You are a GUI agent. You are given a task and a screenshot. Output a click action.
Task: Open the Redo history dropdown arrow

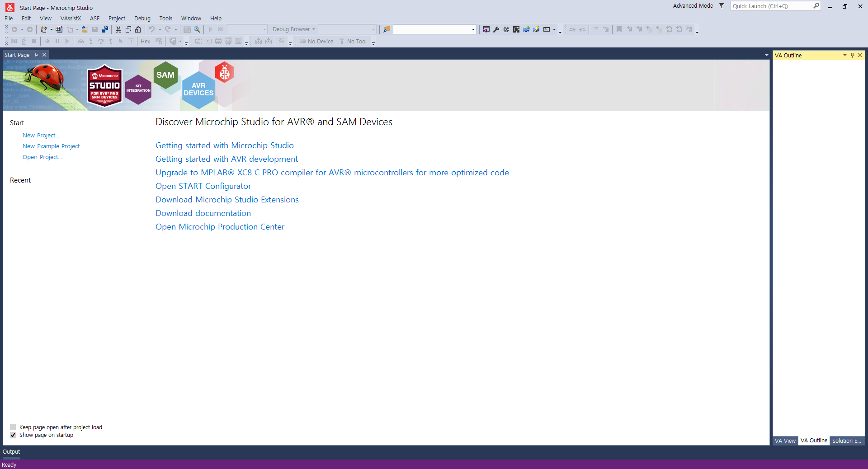coord(175,29)
